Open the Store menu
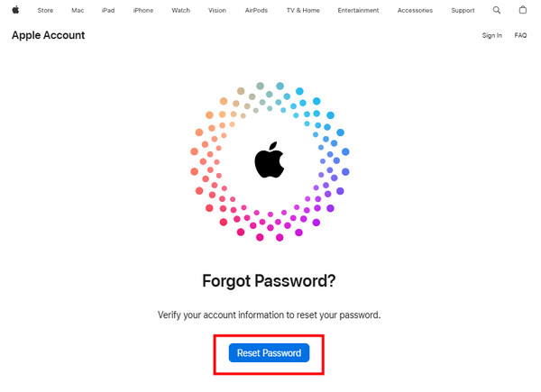541x392 pixels. (x=45, y=11)
